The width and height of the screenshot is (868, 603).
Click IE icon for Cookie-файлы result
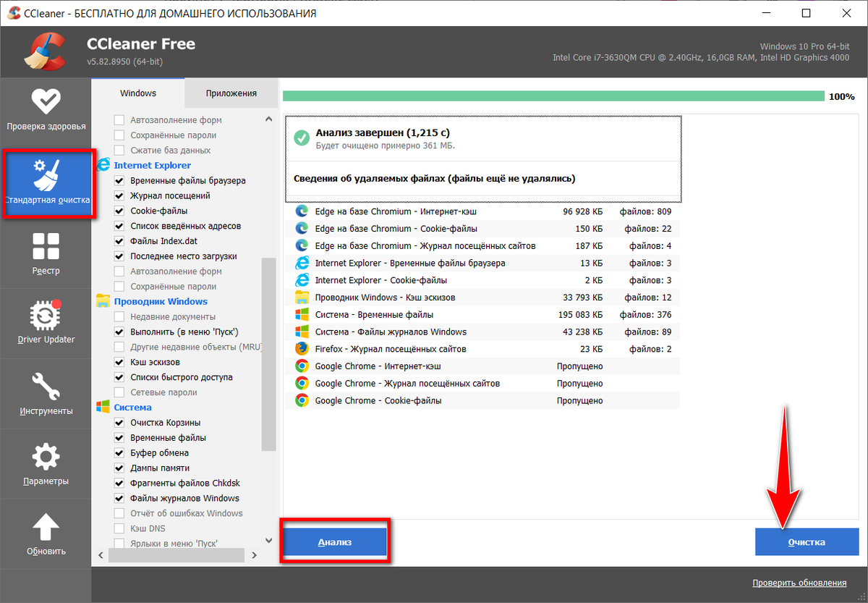point(302,280)
